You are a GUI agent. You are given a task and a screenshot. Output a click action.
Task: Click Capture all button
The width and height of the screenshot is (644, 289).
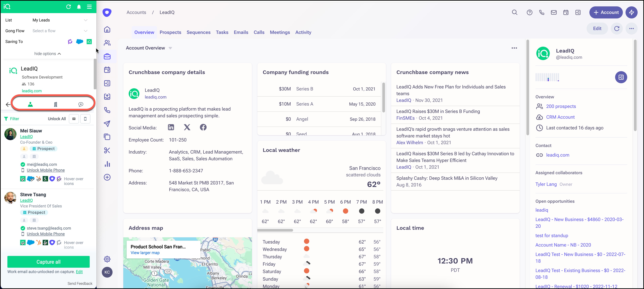49,262
